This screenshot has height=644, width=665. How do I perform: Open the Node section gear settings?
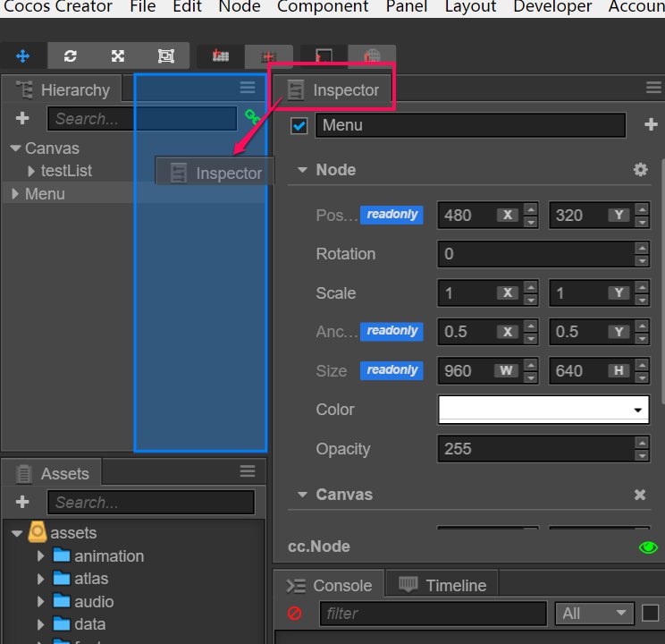[x=640, y=170]
